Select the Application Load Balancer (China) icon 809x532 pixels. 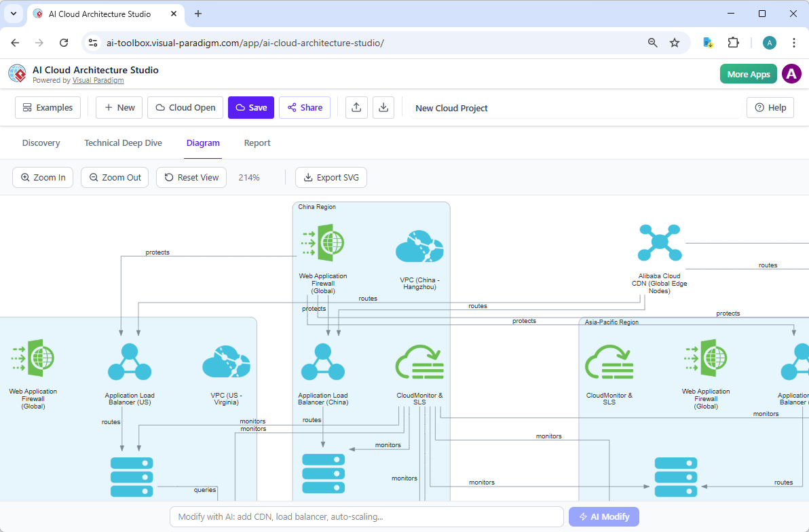(x=323, y=361)
